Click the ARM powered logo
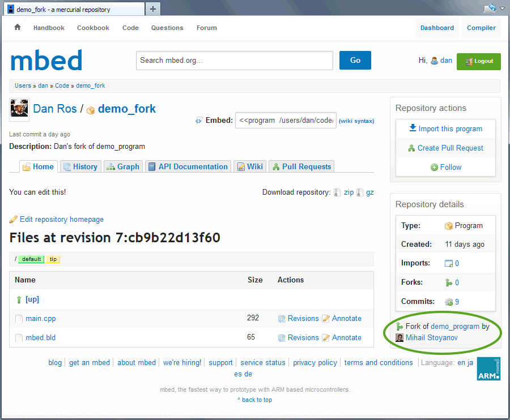Image resolution: width=510 pixels, height=420 pixels. (488, 368)
